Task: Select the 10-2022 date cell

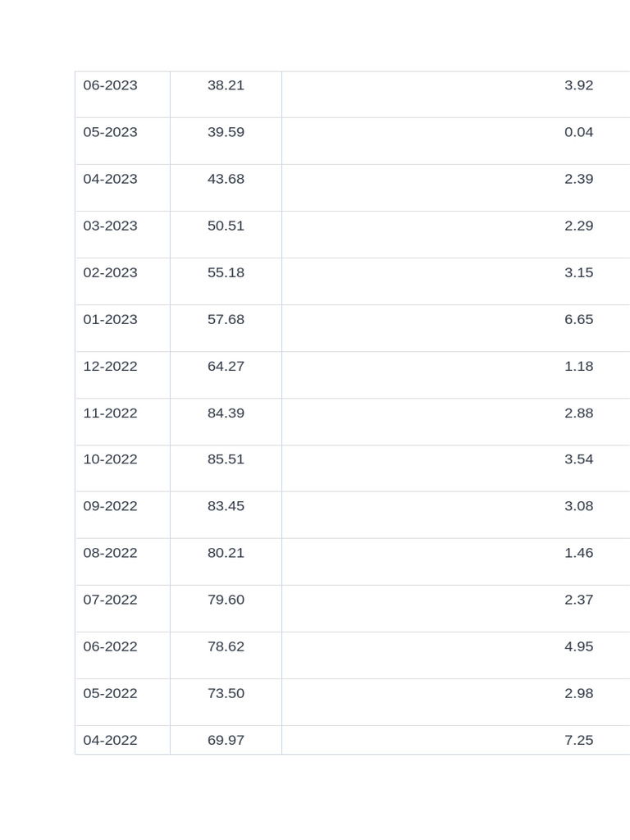Action: [x=111, y=459]
